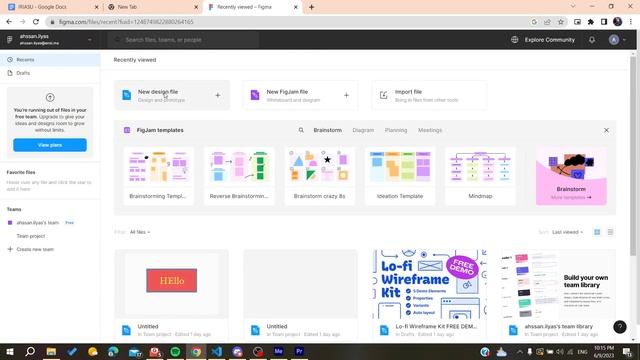Open Spotify in taskbar
Viewport: 640px width, 360px height.
(175, 351)
